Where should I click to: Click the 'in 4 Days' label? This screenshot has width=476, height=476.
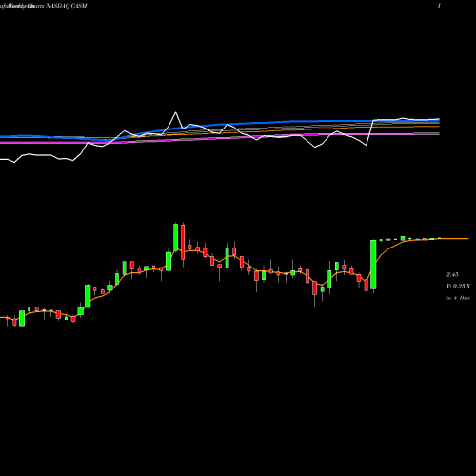[x=458, y=298]
